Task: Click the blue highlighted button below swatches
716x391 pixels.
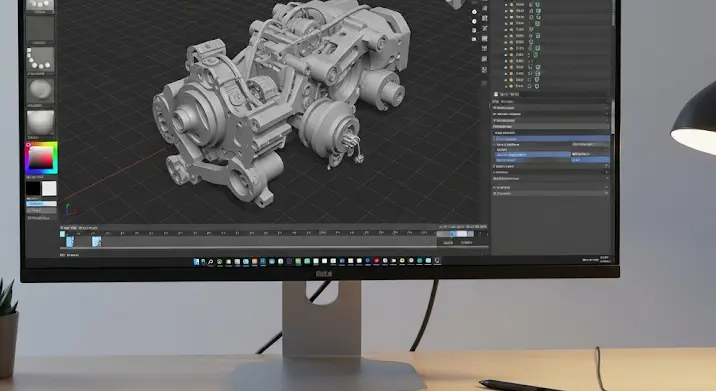Action: pyautogui.click(x=42, y=204)
